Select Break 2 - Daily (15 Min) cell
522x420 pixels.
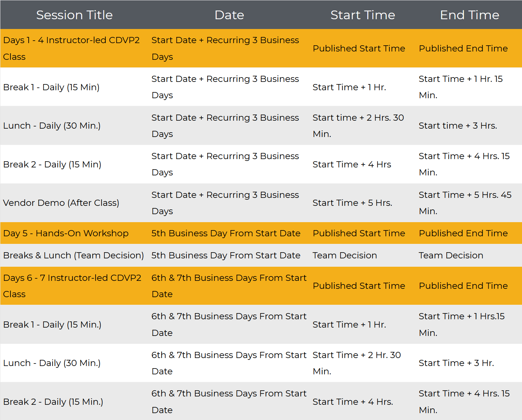tap(52, 165)
